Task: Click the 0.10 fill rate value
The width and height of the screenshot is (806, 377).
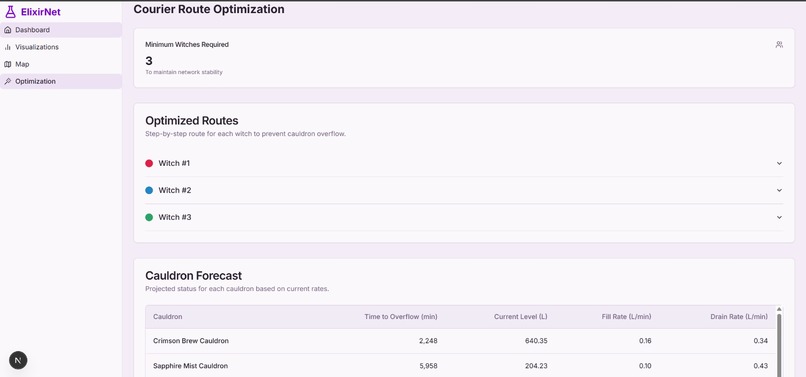Action: pos(645,366)
